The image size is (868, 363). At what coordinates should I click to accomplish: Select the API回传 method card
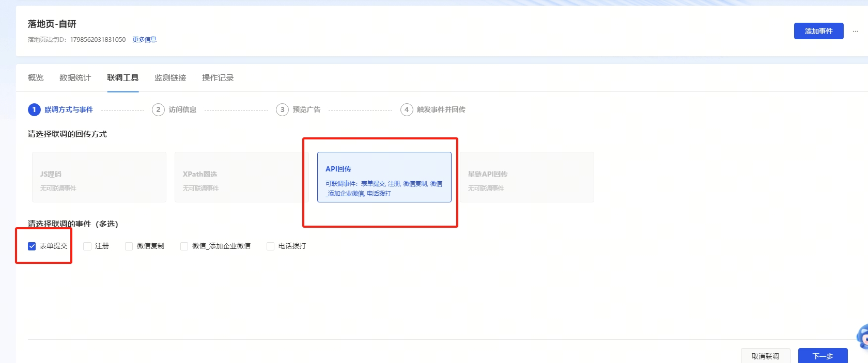[x=384, y=177]
